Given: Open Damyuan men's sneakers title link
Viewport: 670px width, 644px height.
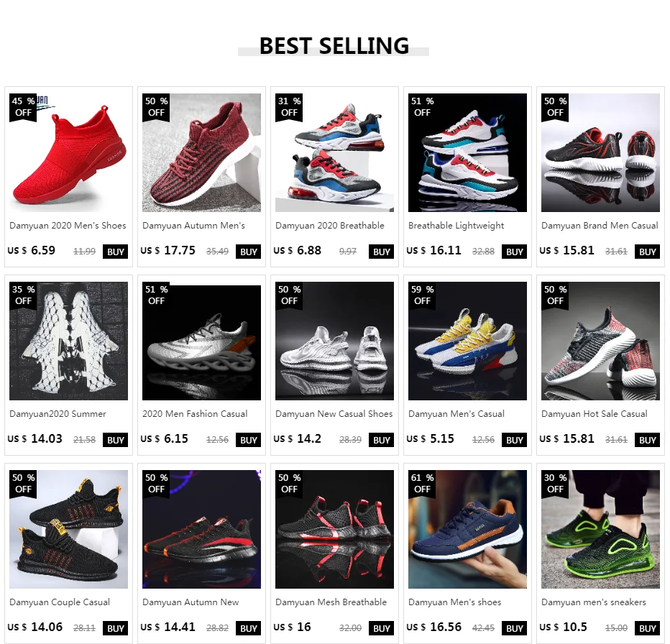Looking at the screenshot, I should (x=594, y=602).
